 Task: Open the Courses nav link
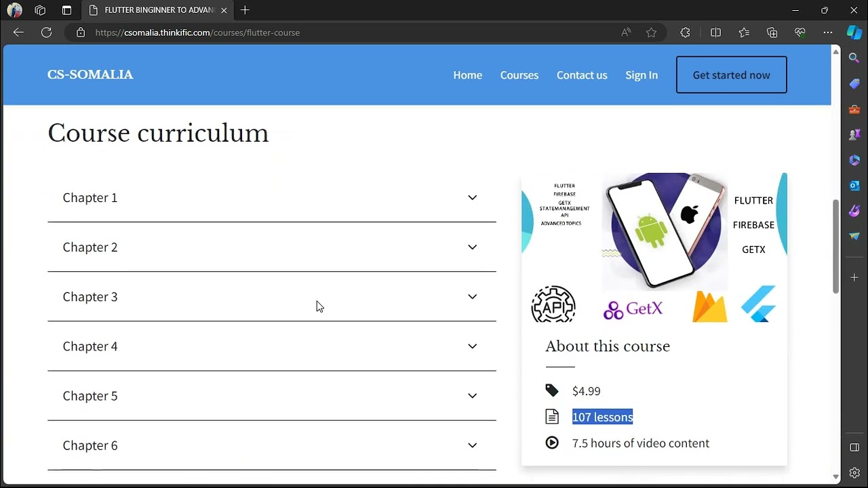(x=519, y=75)
